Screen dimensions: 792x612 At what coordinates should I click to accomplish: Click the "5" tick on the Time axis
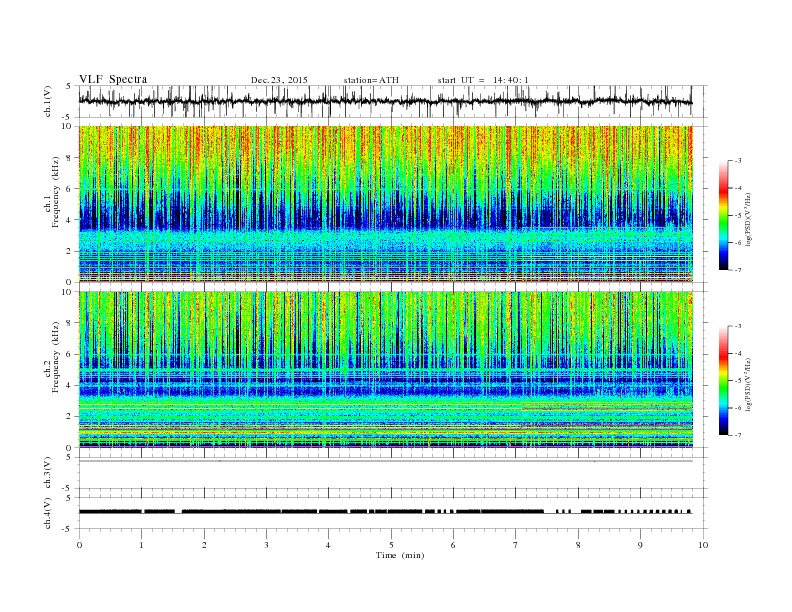[391, 545]
